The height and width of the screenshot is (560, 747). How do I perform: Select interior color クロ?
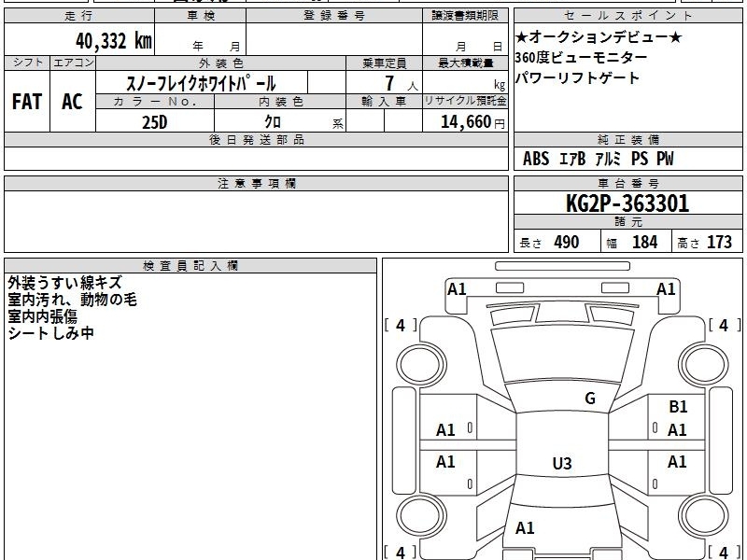point(273,122)
